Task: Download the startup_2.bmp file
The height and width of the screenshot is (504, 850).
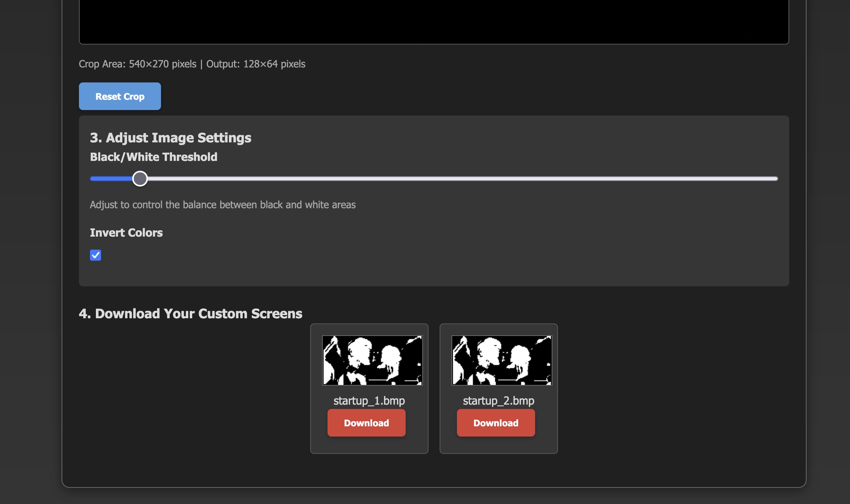Action: click(496, 423)
